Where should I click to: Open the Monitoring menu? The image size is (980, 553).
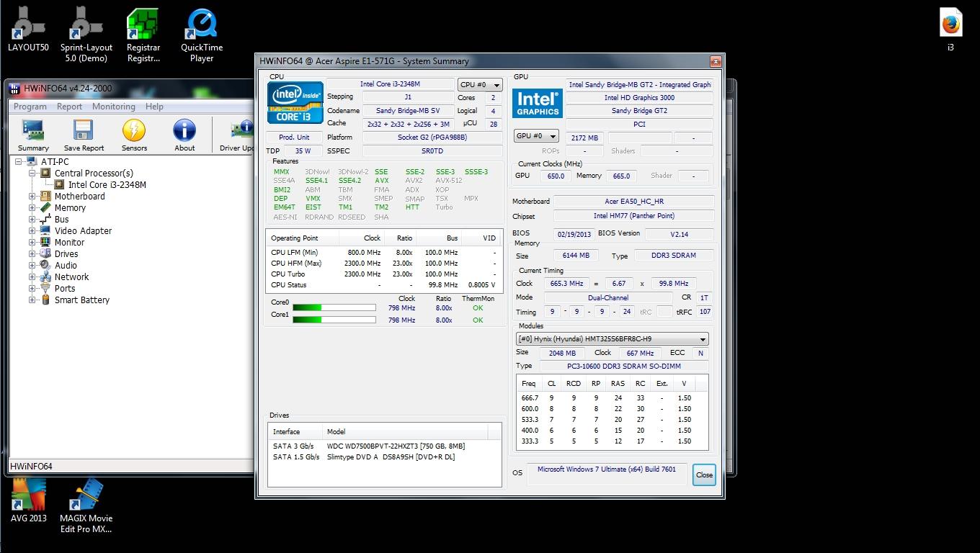point(113,106)
